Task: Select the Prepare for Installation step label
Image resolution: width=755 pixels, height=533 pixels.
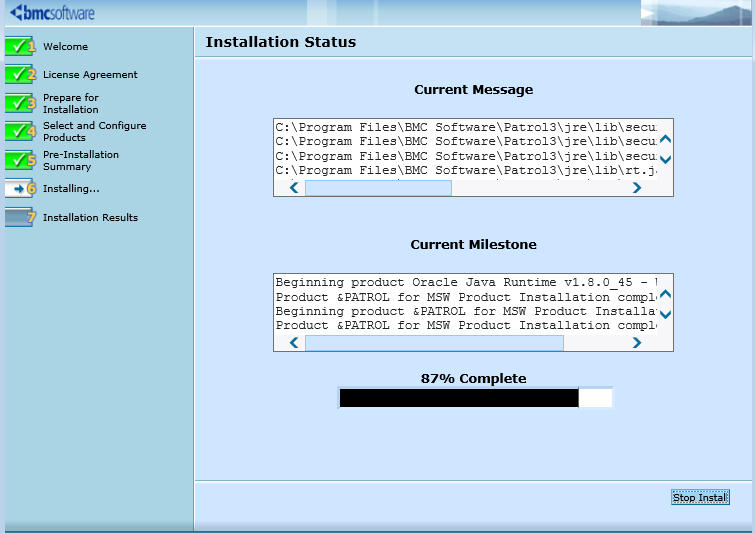Action: 71,104
